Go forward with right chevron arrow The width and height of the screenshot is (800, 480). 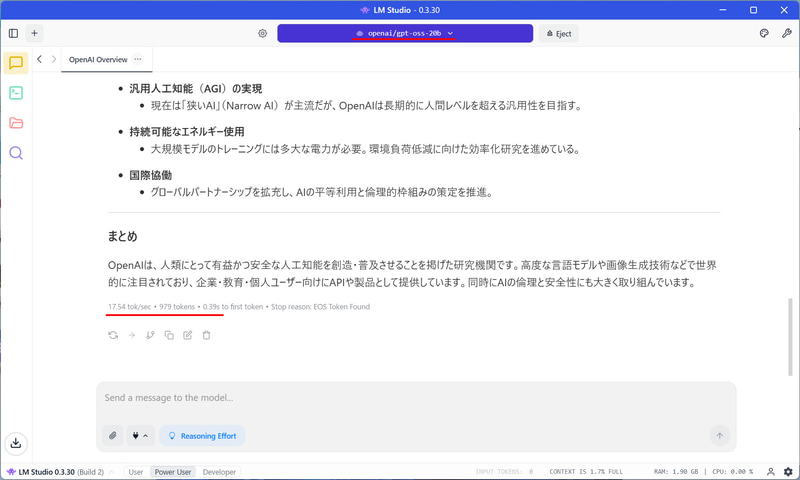[x=54, y=59]
